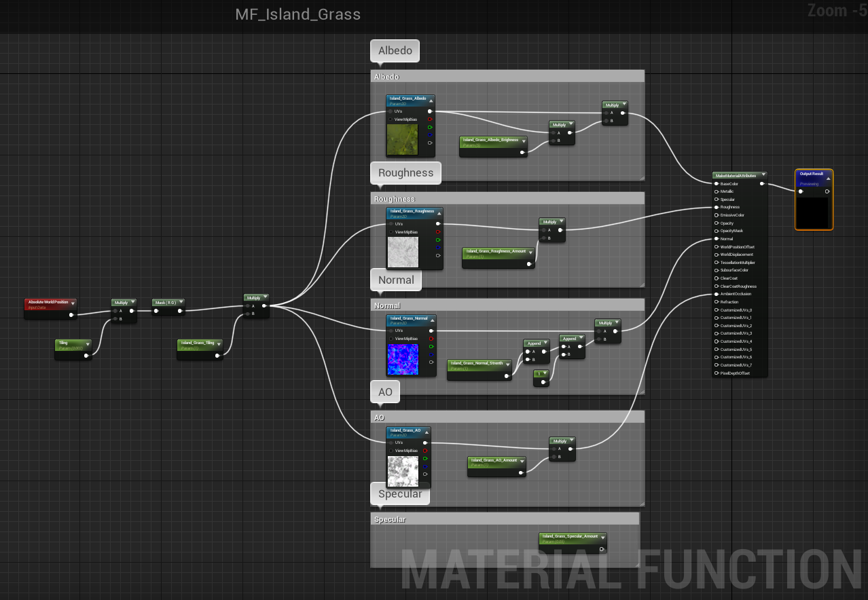868x600 pixels.
Task: Click the green channel output pin of Island_Grass_Albedo
Action: tap(430, 127)
